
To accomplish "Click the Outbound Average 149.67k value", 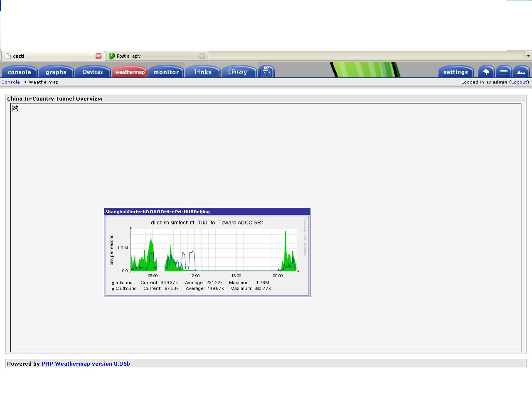I will [215, 289].
